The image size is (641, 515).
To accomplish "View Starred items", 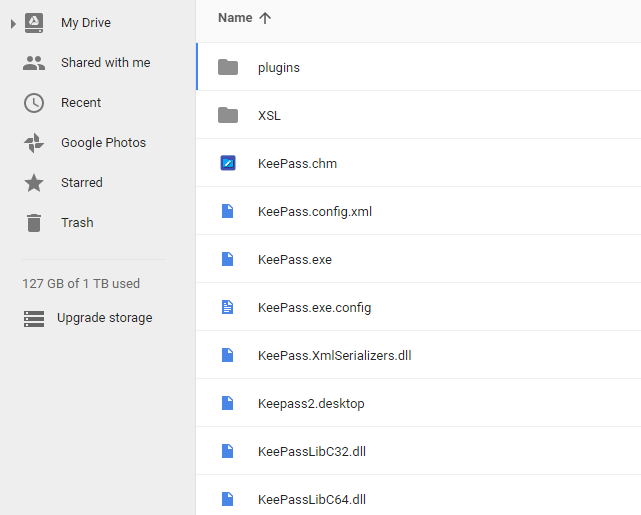I will click(x=82, y=182).
